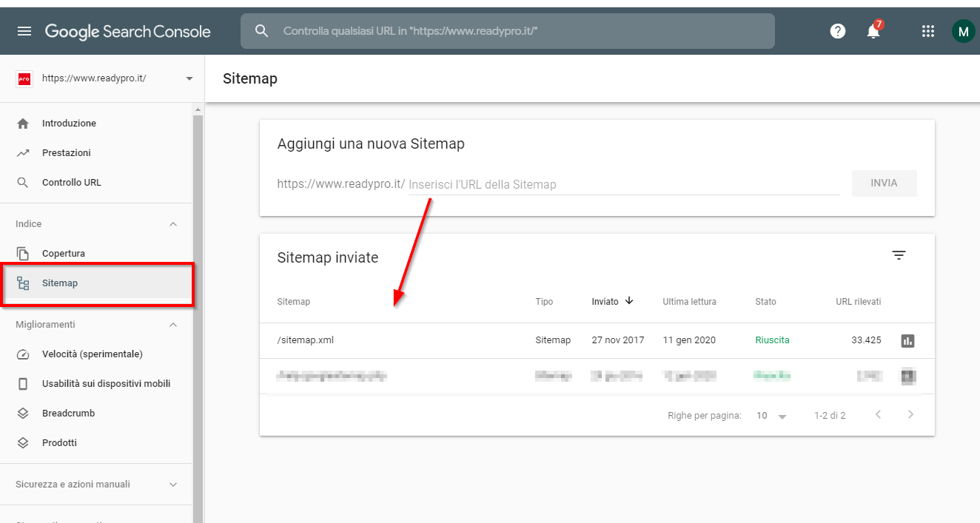Click the Copertura pages icon
Screen dimensions: 980x523
coord(23,254)
